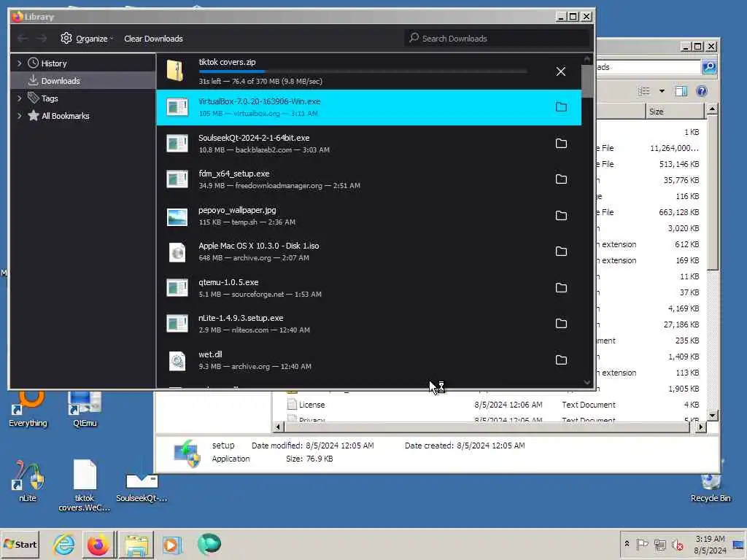Viewport: 747px width, 560px height.
Task: Click the network tray icon
Action: click(x=659, y=544)
